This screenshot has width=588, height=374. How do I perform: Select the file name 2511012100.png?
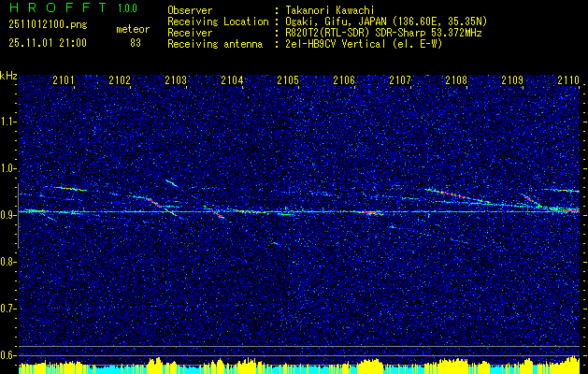pyautogui.click(x=48, y=25)
